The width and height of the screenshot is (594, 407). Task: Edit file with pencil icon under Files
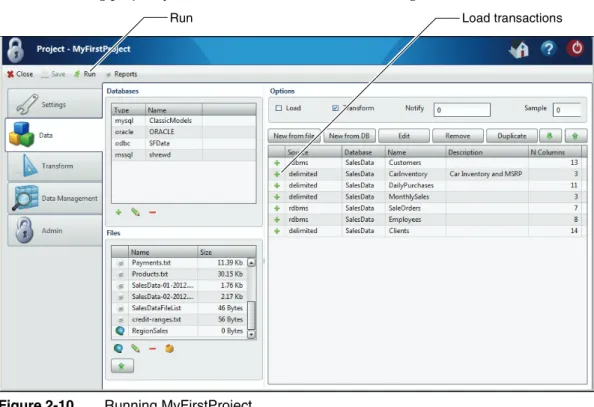[135, 348]
